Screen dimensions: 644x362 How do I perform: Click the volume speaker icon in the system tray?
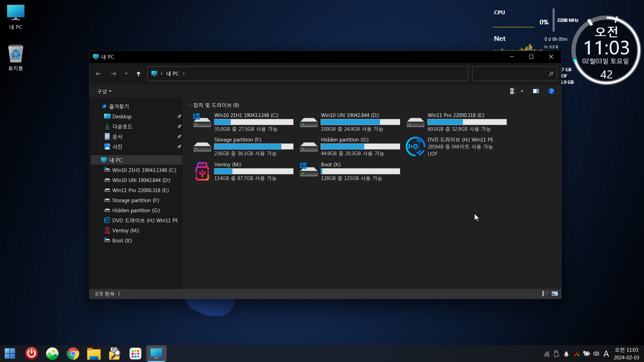pos(596,354)
